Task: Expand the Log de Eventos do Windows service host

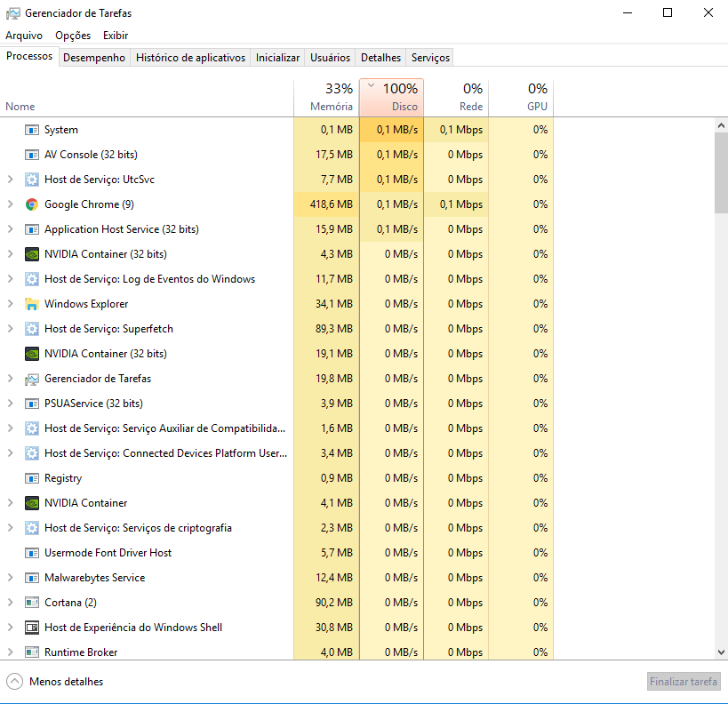Action: (10, 278)
